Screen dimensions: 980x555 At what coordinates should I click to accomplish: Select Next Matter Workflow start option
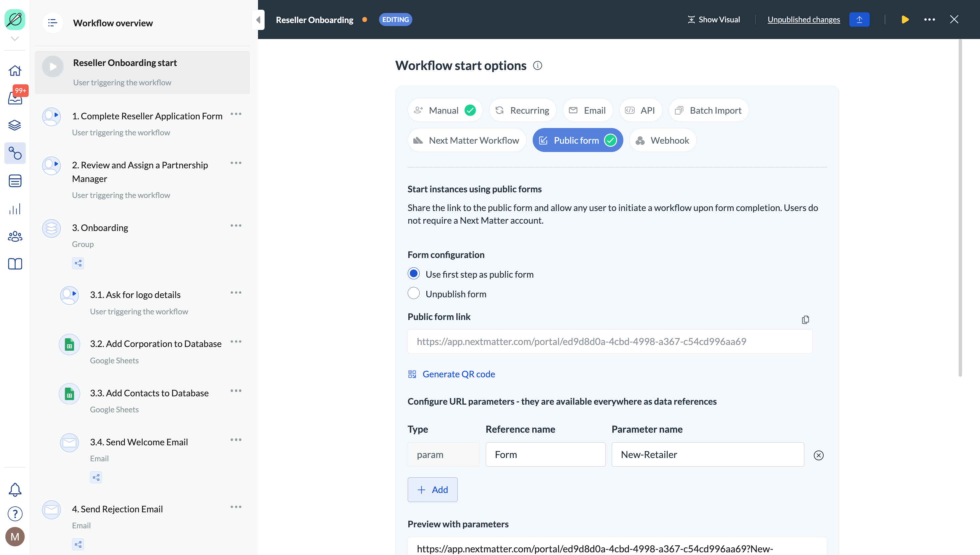467,140
